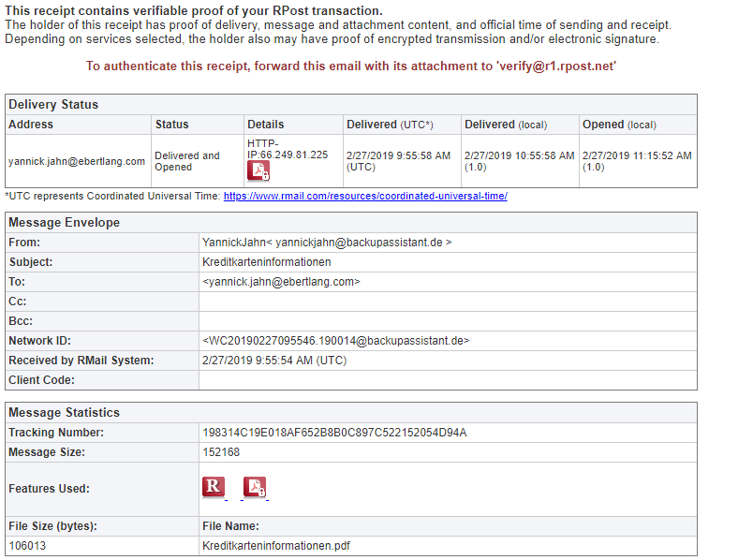Click the file size value 106013

(28, 546)
